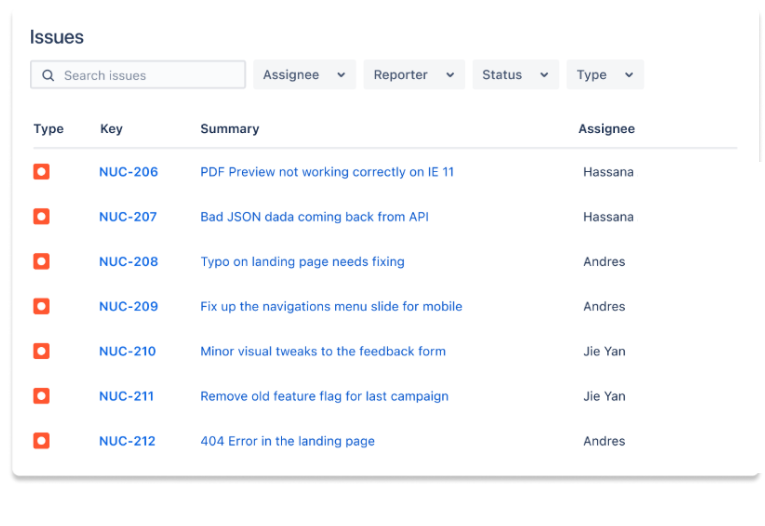765x526 pixels.
Task: Click the Assignee column header
Action: (x=606, y=129)
